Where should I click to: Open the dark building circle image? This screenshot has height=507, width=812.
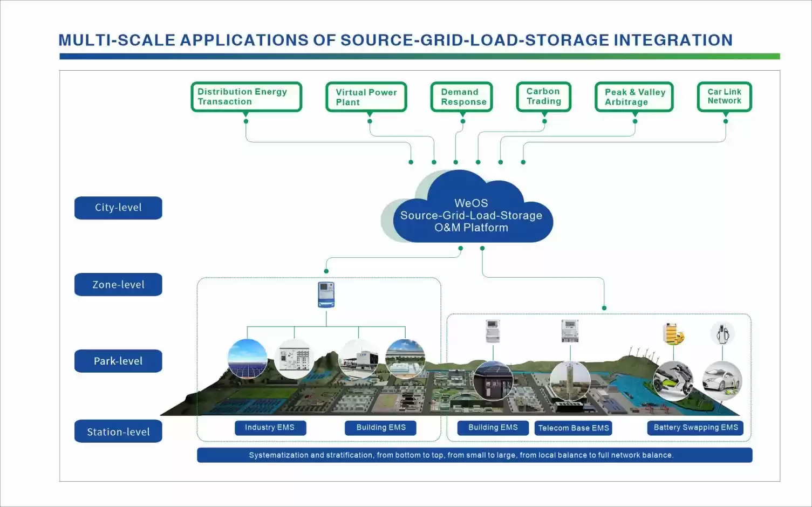point(493,381)
